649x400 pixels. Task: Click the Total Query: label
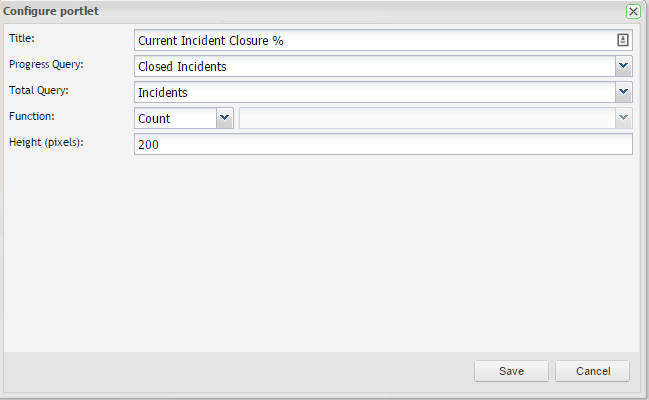[39, 90]
